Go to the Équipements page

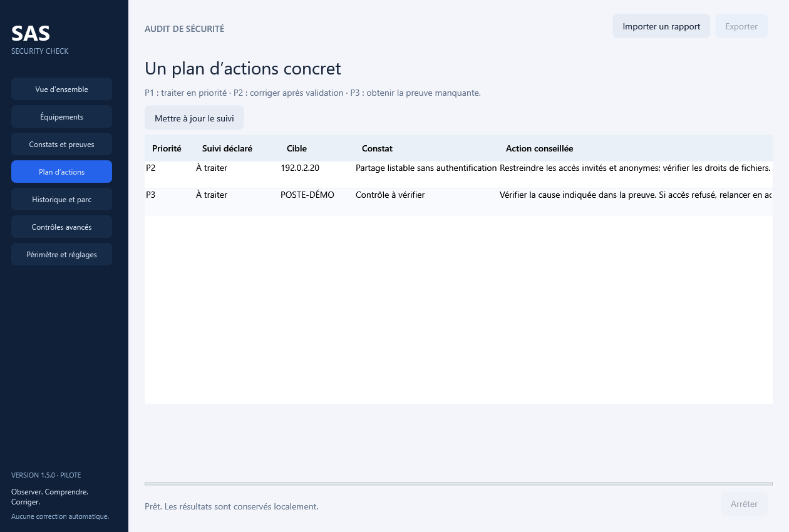pos(61,116)
